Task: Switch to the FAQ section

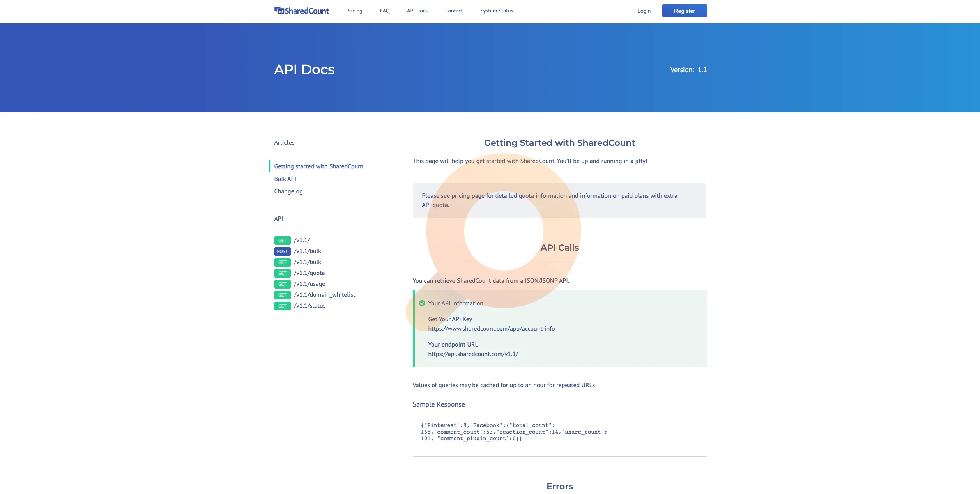Action: coord(384,11)
